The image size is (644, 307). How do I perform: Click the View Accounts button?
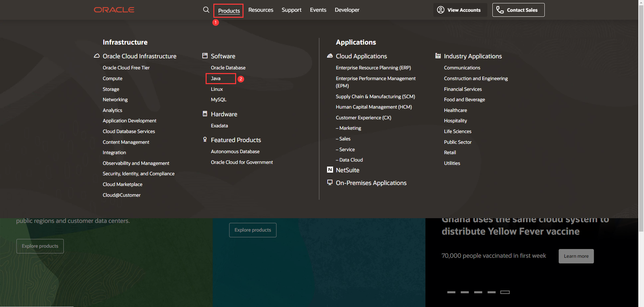pos(460,10)
